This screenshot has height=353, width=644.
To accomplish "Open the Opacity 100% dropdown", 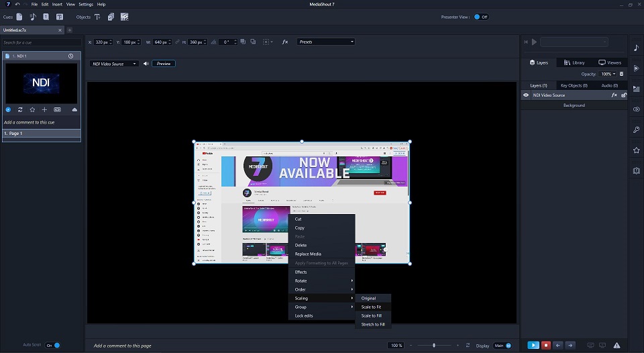I will pos(608,74).
